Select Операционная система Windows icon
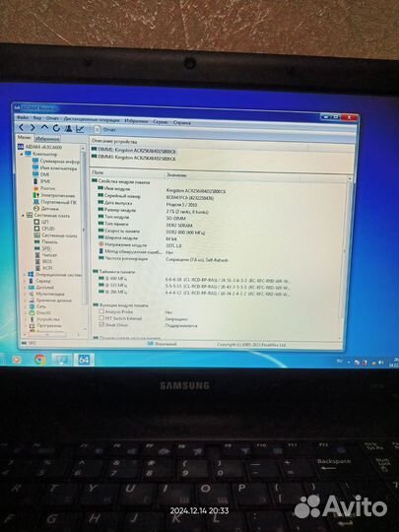 (x=31, y=274)
